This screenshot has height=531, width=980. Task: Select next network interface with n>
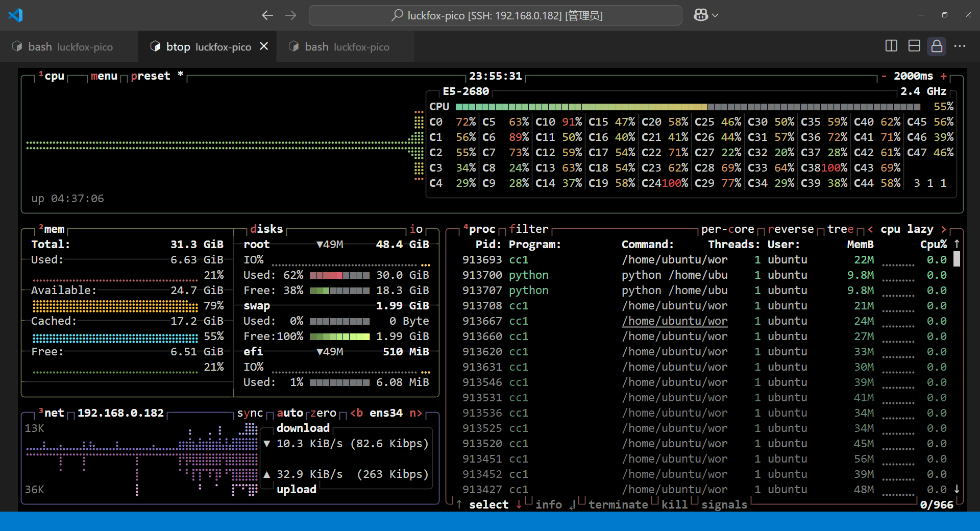pyautogui.click(x=416, y=413)
